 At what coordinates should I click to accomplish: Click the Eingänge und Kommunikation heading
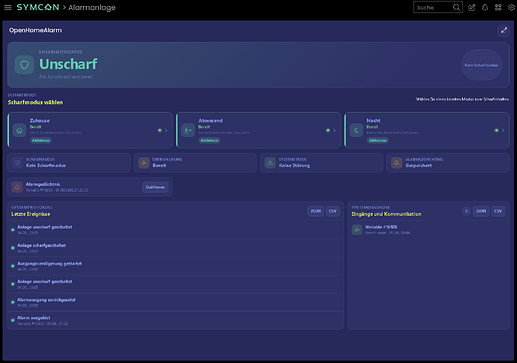point(386,214)
